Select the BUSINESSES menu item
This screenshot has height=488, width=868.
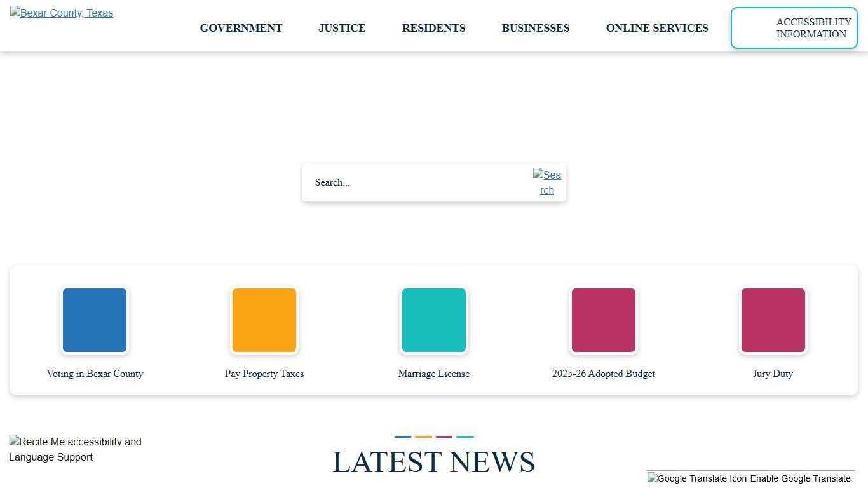pos(536,28)
